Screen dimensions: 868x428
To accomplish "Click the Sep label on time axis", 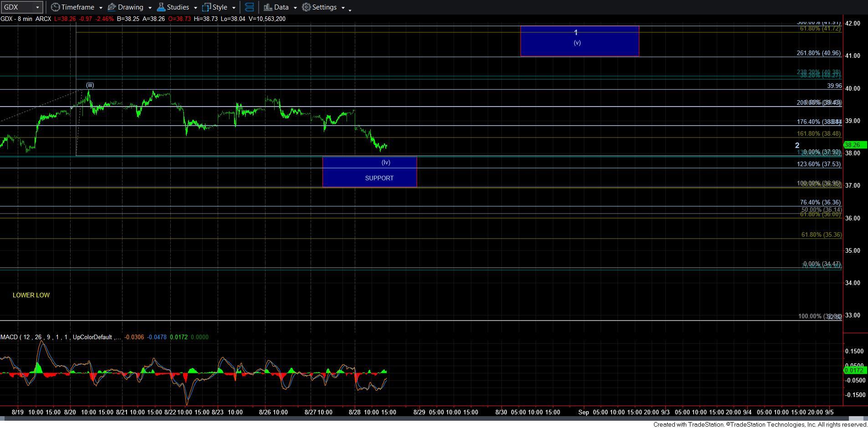I will pyautogui.click(x=584, y=412).
